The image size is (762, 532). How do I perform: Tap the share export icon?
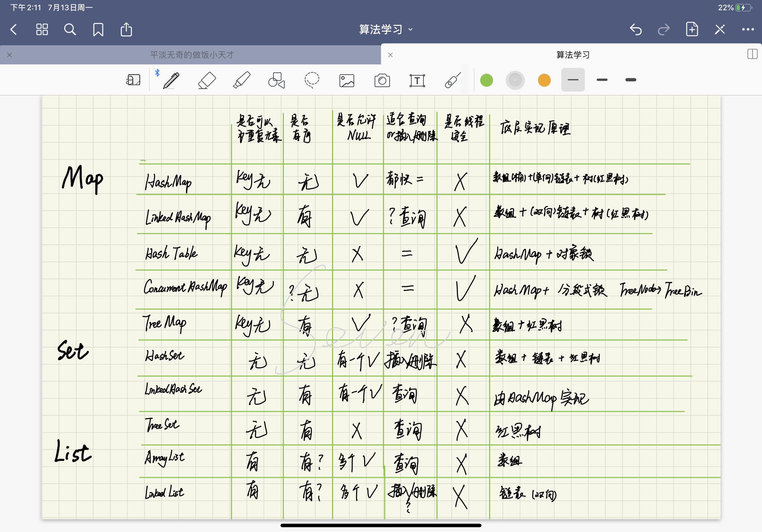[x=126, y=29]
